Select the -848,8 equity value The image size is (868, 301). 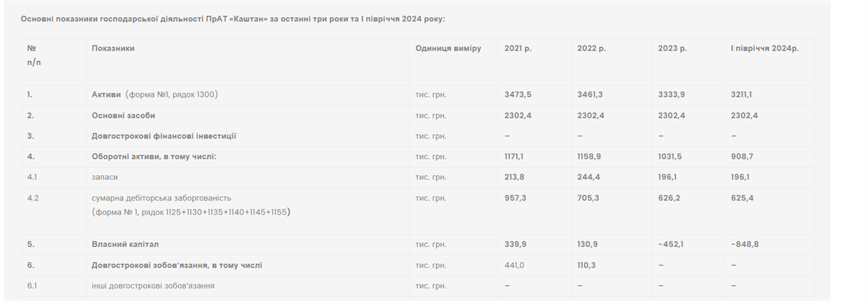click(744, 245)
